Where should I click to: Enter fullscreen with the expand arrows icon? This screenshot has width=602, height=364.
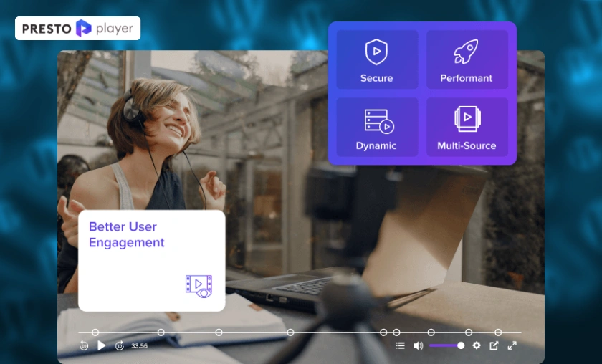(512, 345)
